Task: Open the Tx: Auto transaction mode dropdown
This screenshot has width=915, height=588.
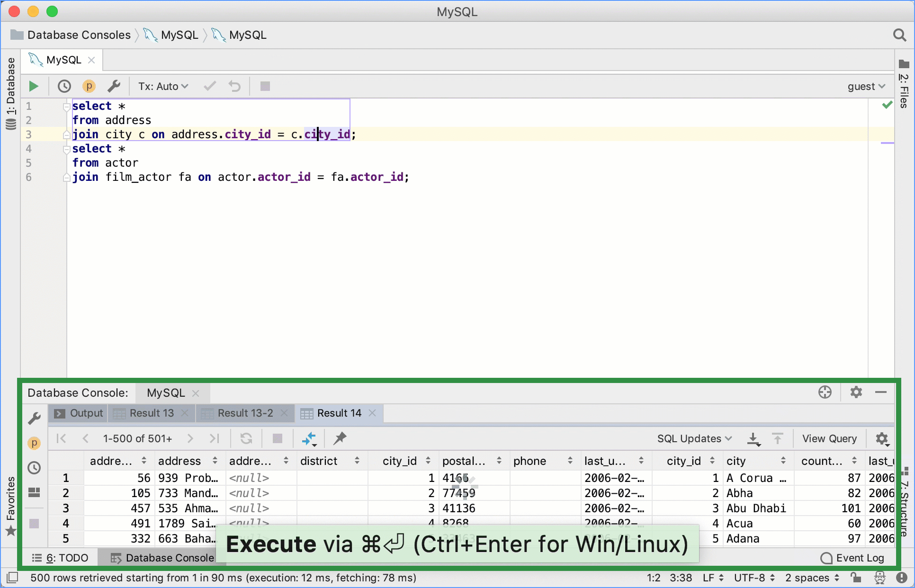Action: 163,86
